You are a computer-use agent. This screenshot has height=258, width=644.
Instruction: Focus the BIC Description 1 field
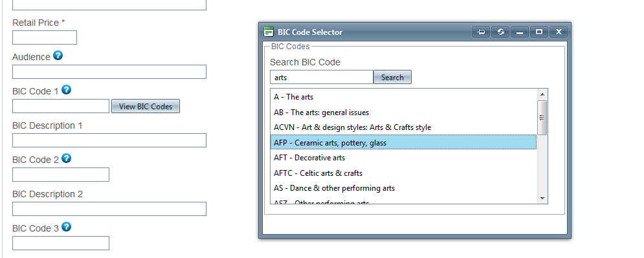109,140
